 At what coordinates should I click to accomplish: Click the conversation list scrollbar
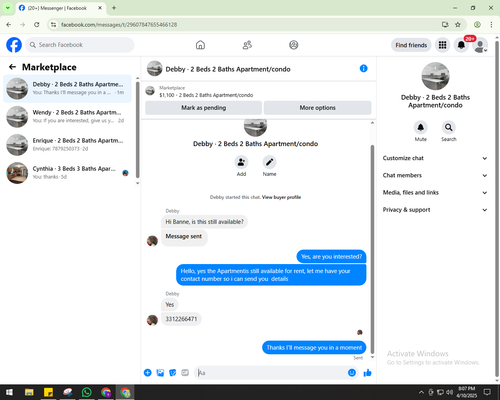137,130
